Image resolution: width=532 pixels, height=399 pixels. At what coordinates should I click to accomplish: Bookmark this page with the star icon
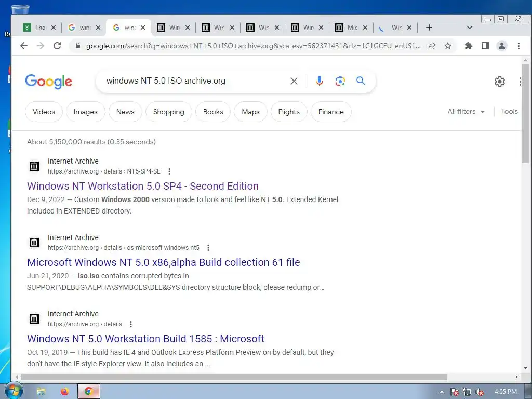pos(448,46)
